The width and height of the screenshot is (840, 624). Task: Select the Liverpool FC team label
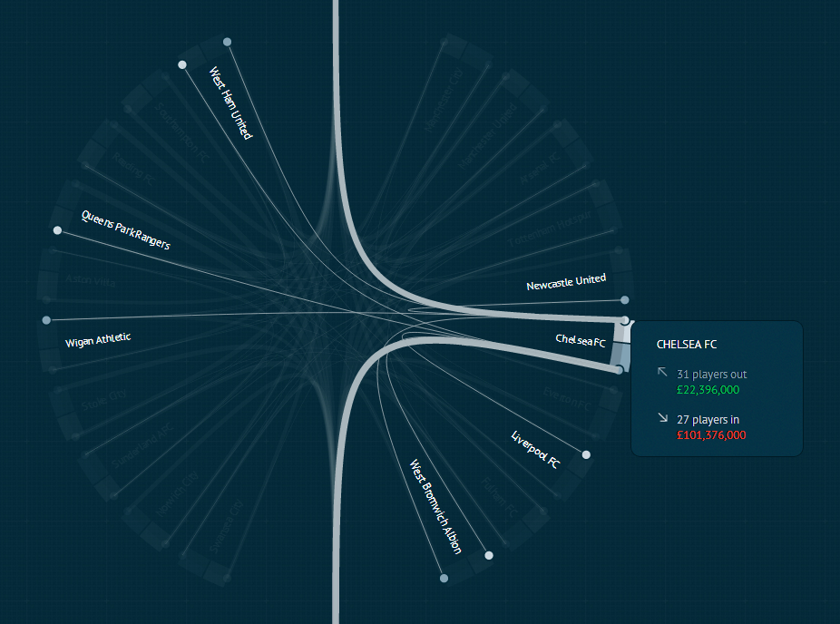[x=535, y=449]
